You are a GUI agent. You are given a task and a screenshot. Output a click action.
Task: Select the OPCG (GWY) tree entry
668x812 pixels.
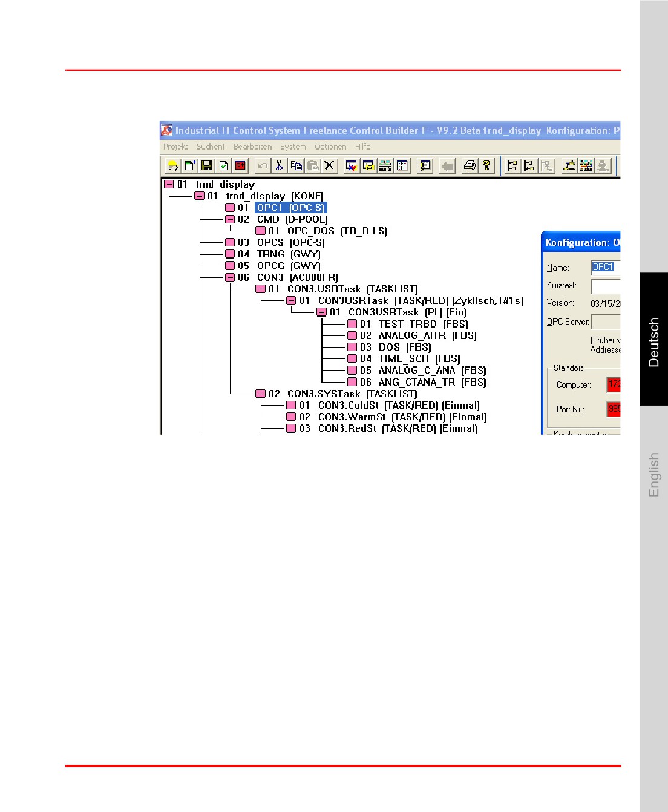pyautogui.click(x=289, y=266)
